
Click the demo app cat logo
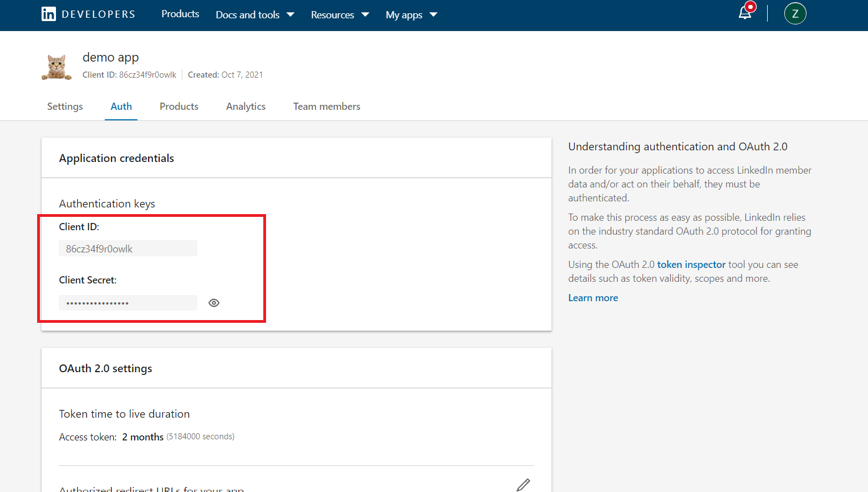[57, 67]
